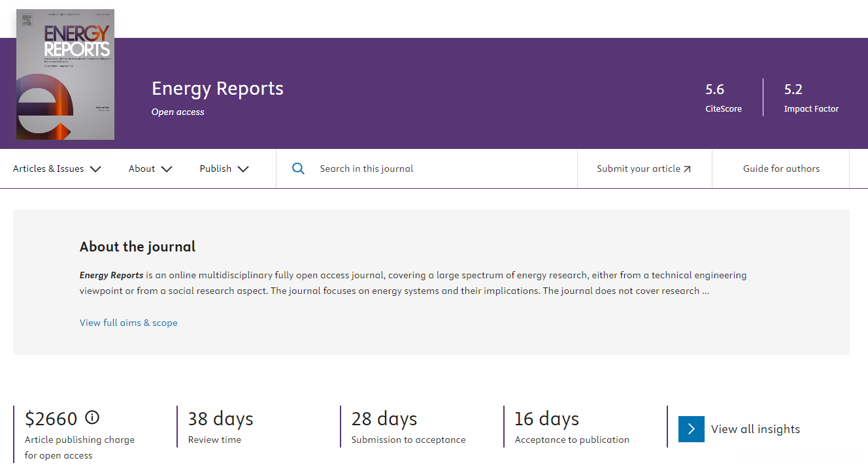Open Guide for authors
Viewport: 868px width, 469px height.
(x=781, y=169)
